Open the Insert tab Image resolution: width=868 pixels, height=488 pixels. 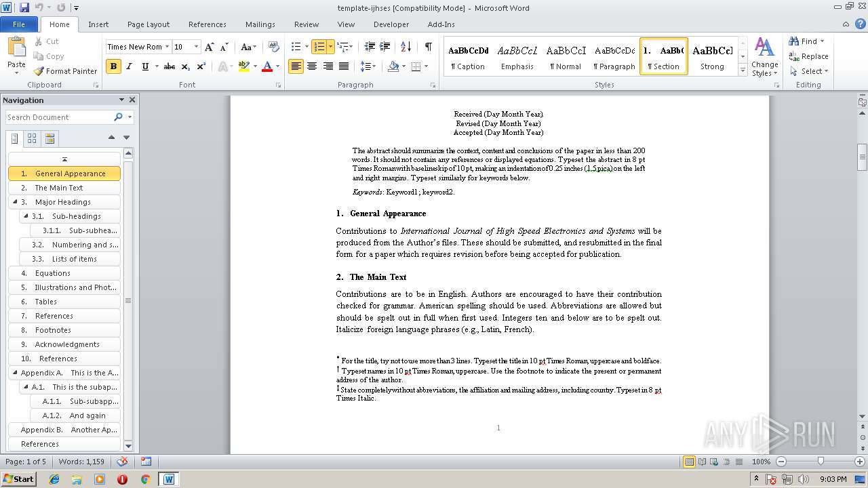[98, 24]
